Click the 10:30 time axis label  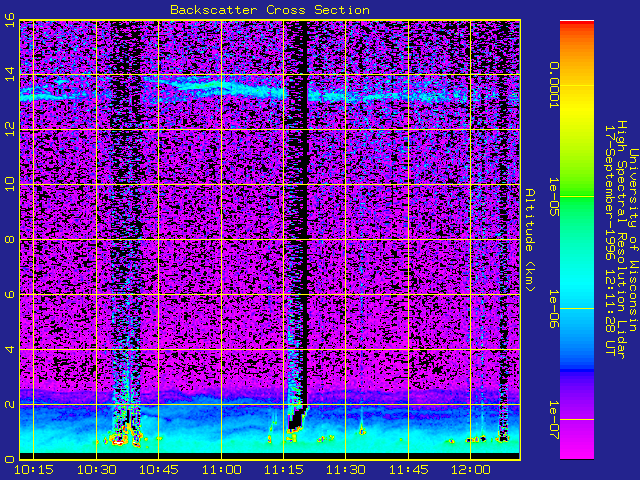(96, 470)
